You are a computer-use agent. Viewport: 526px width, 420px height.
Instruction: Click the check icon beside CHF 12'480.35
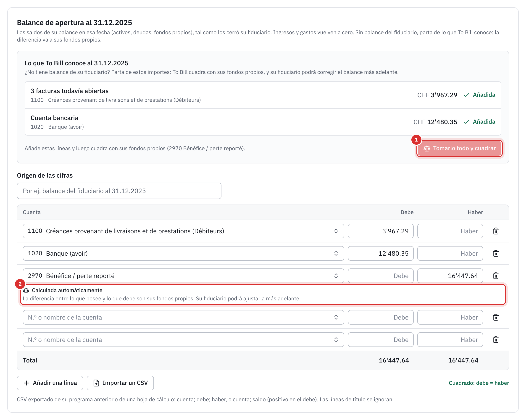click(x=466, y=122)
